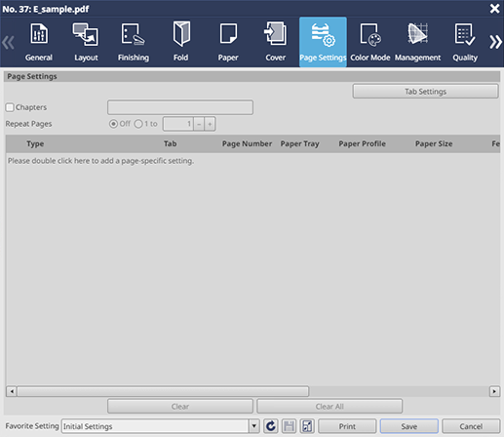The width and height of the screenshot is (504, 437).
Task: Show previous tabs with left chevron
Action: 8,43
